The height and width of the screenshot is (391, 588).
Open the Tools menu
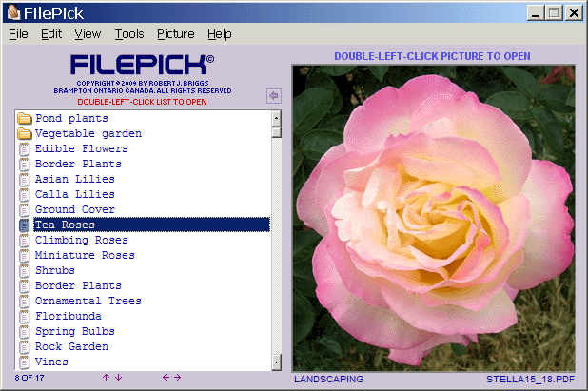tap(129, 34)
